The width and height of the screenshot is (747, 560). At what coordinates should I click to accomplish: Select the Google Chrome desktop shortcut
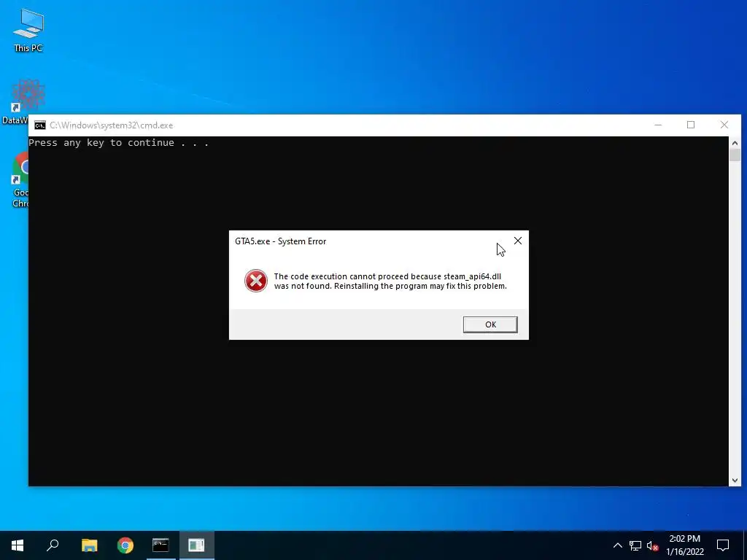pyautogui.click(x=20, y=180)
